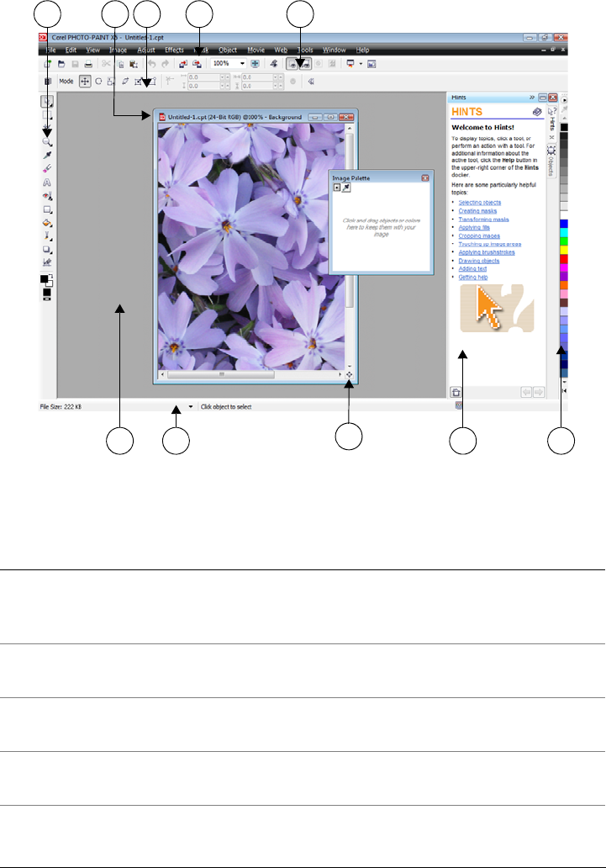Viewport: 606px width, 868px height.
Task: Click the Hints docker collapse chevrons
Action: (x=532, y=98)
